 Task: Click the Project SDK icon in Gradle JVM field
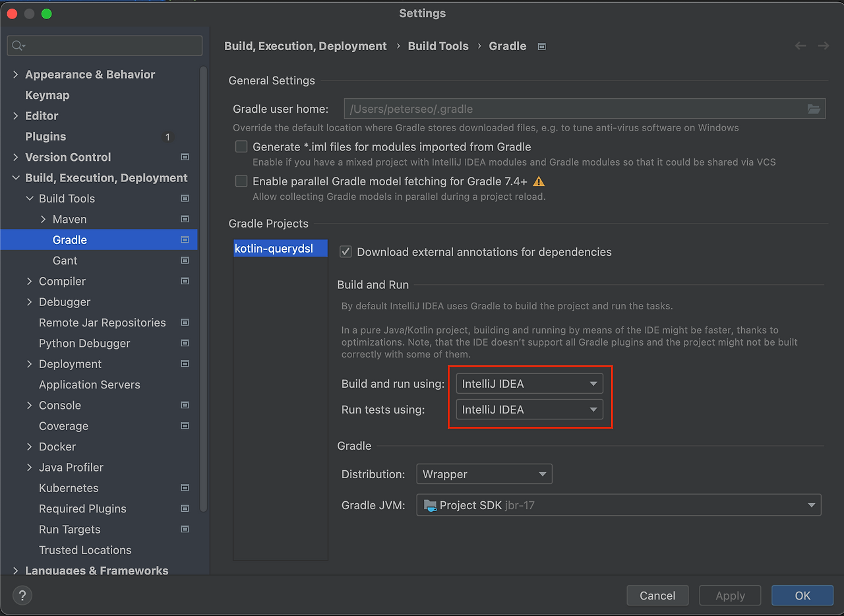point(429,505)
